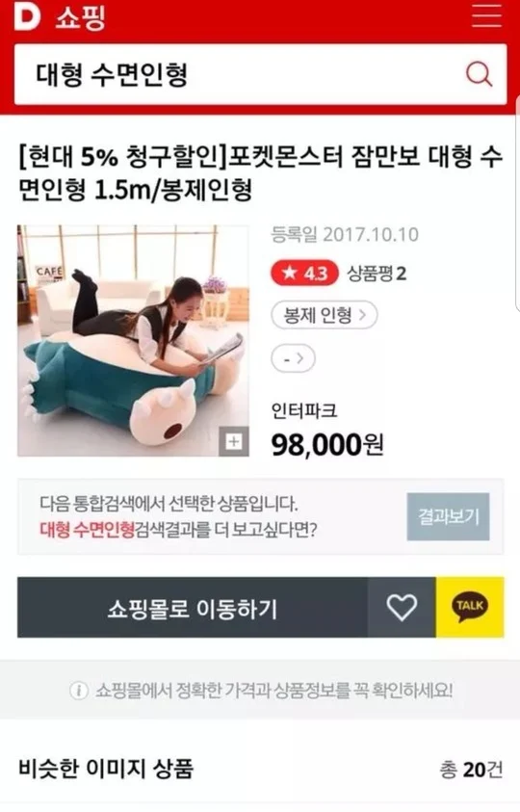This screenshot has width=520, height=812.
Task: Click the 결과보기 button
Action: (x=448, y=517)
